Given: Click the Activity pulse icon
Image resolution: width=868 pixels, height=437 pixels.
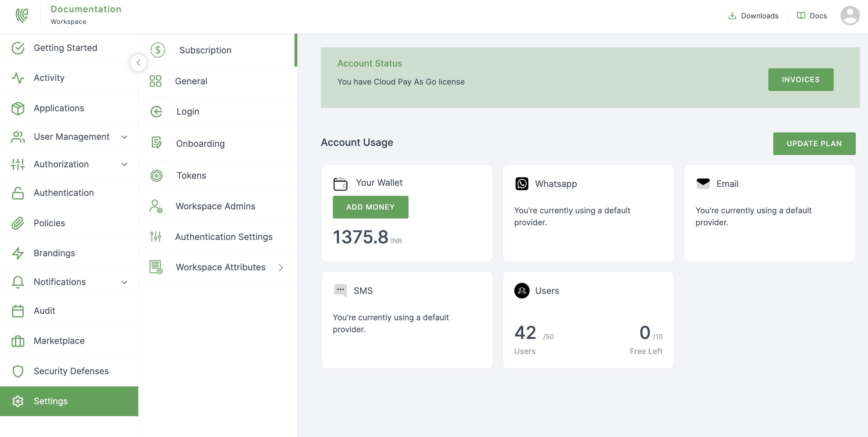Looking at the screenshot, I should coord(18,78).
